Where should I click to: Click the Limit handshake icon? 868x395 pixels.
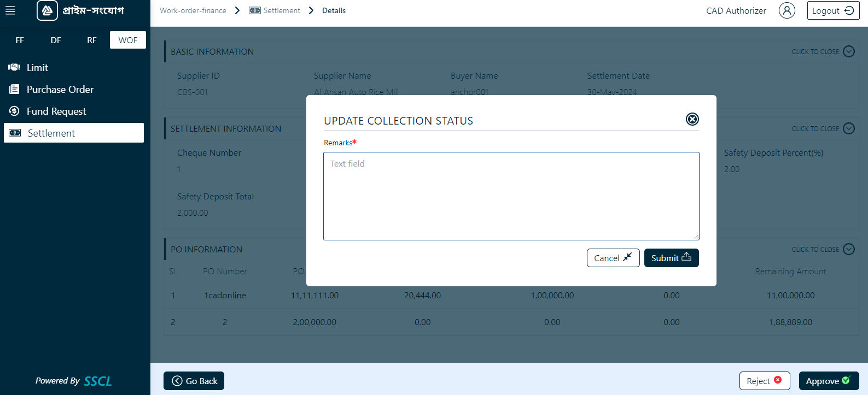14,67
